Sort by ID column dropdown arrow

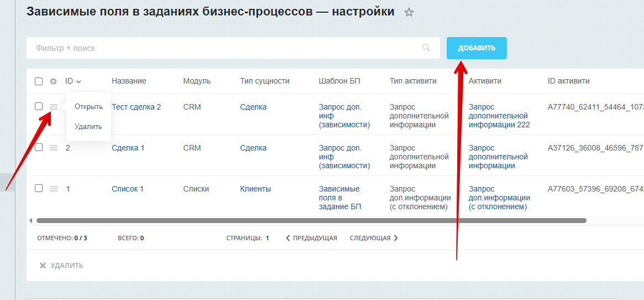pyautogui.click(x=78, y=81)
